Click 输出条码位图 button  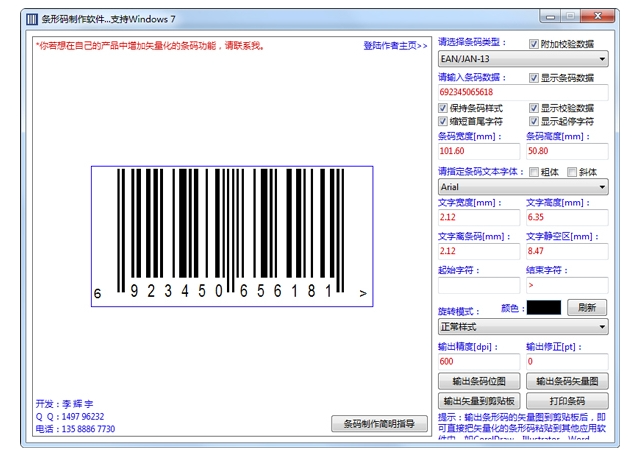coord(479,381)
